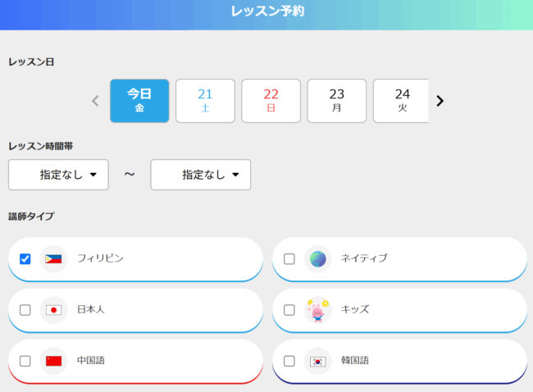Show later dates with right arrow

pyautogui.click(x=440, y=101)
